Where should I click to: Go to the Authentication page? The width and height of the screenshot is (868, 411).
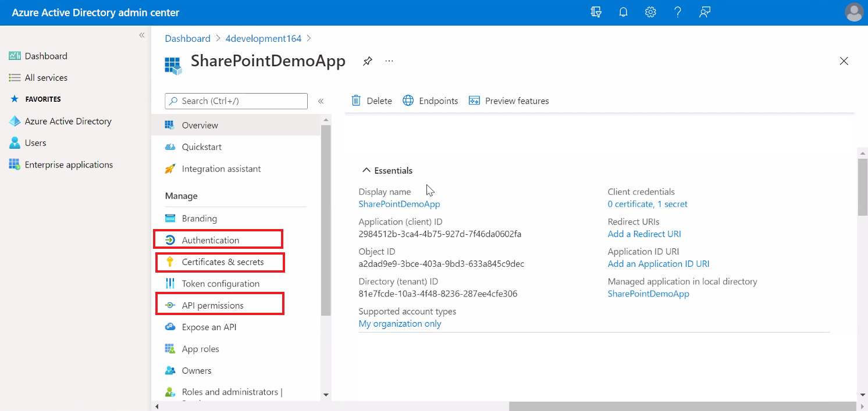click(x=210, y=240)
